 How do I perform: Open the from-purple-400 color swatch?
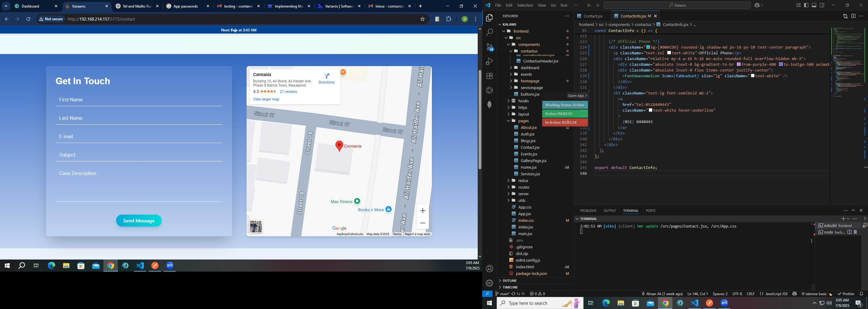click(738, 65)
